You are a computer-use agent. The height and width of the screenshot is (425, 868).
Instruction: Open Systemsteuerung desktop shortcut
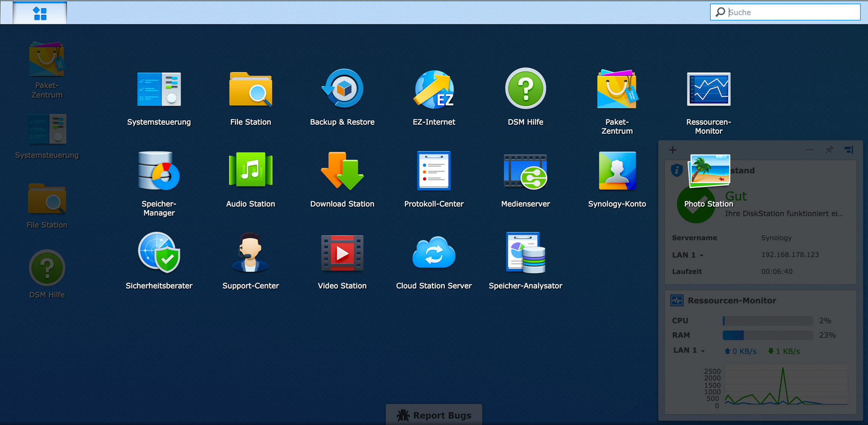[x=47, y=130]
